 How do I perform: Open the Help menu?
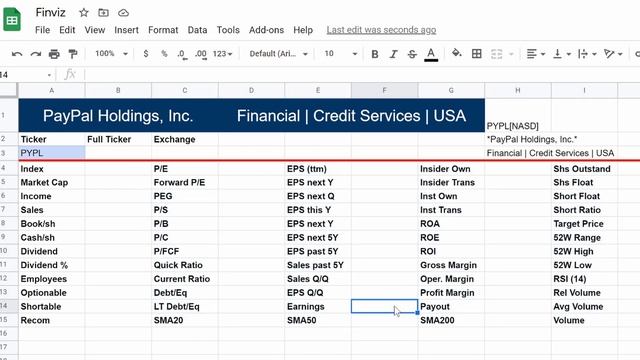point(303,30)
